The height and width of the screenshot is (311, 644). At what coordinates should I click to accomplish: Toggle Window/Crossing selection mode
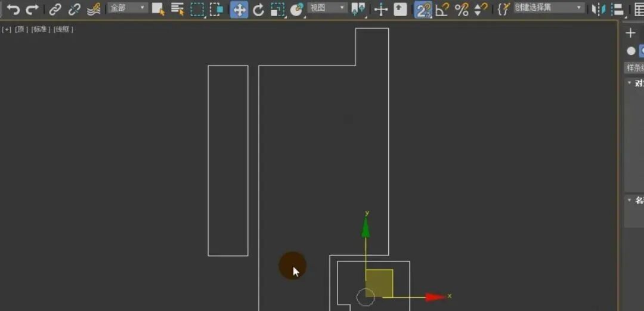tap(216, 9)
